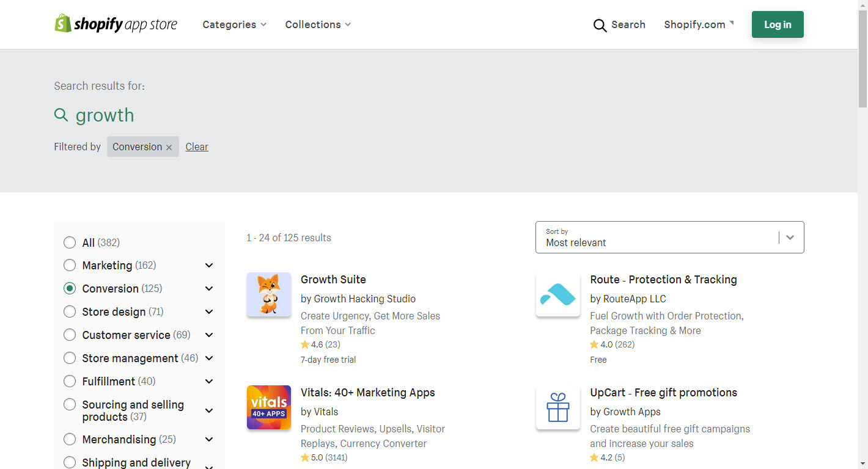Image resolution: width=868 pixels, height=469 pixels.
Task: Click 'by Growth Hacking Studio' text
Action: coord(358,299)
